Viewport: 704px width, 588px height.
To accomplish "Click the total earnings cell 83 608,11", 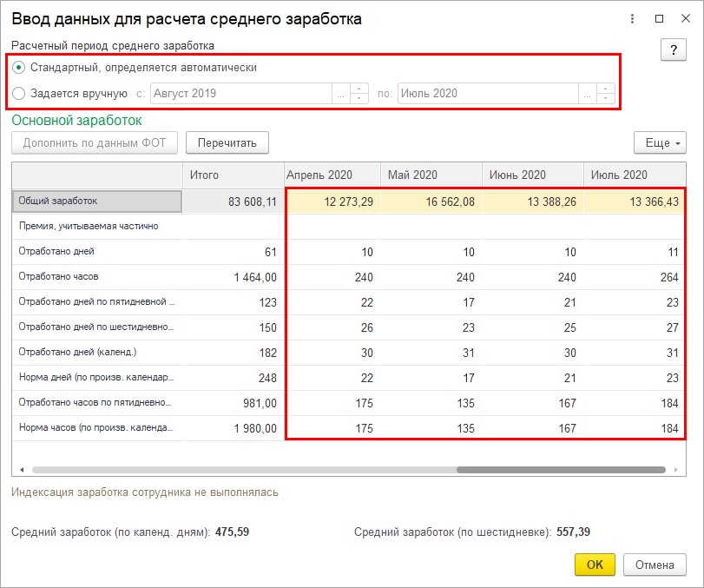I will pyautogui.click(x=234, y=202).
